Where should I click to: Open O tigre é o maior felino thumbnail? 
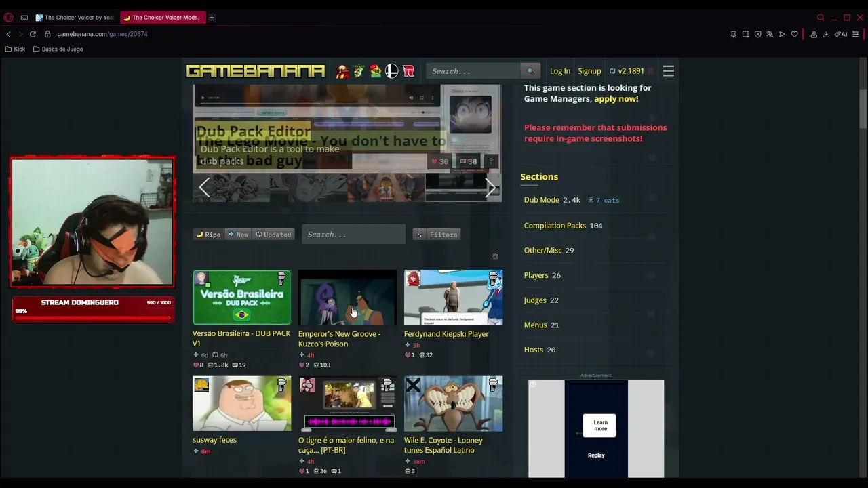(347, 404)
